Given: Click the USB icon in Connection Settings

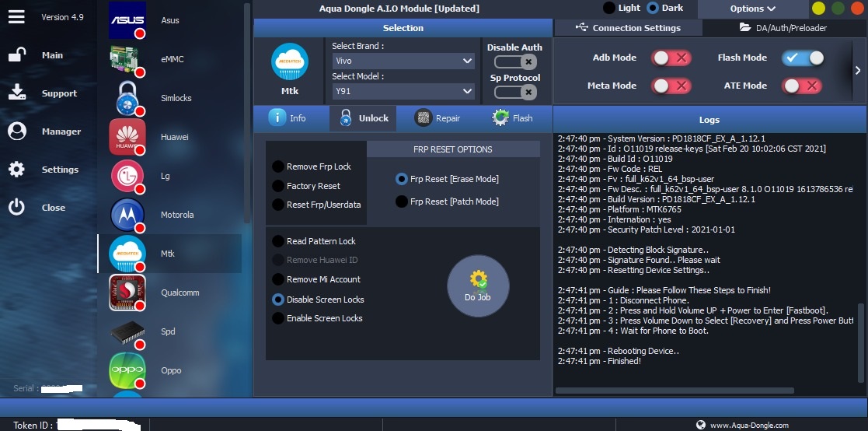Looking at the screenshot, I should [x=582, y=27].
